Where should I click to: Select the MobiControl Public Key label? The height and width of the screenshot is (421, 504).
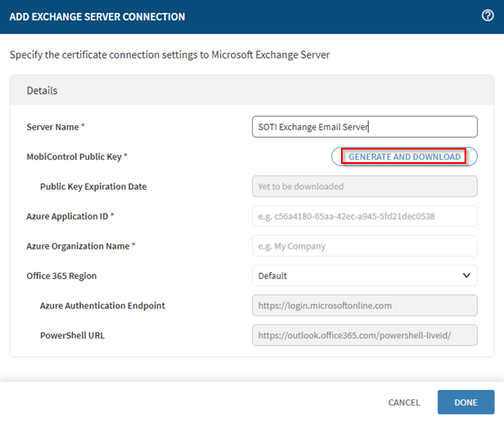click(76, 156)
